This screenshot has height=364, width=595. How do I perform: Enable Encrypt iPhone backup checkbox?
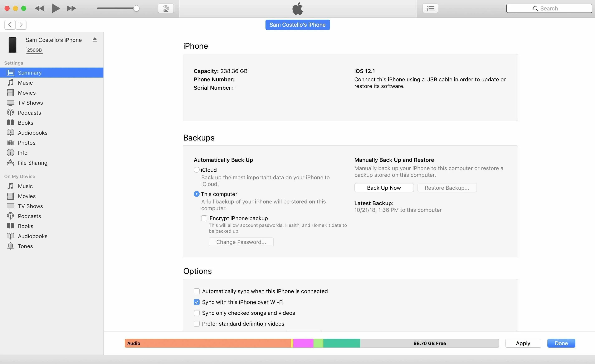point(204,218)
